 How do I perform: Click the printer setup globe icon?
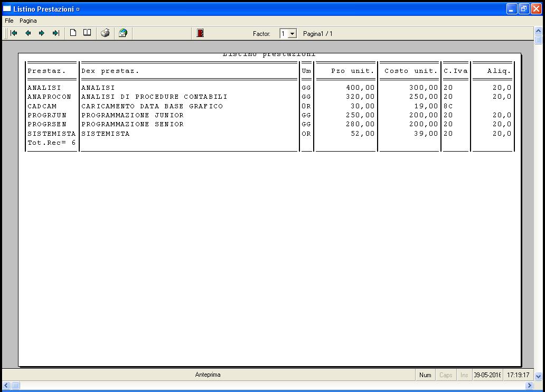[123, 33]
